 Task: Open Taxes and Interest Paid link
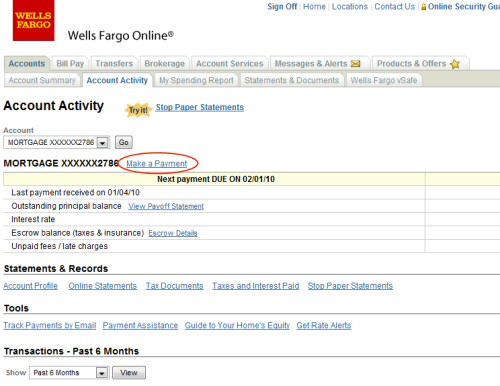point(256,286)
